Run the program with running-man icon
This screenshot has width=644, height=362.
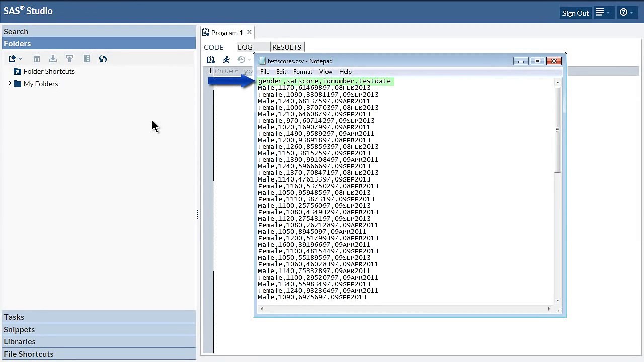tap(226, 60)
